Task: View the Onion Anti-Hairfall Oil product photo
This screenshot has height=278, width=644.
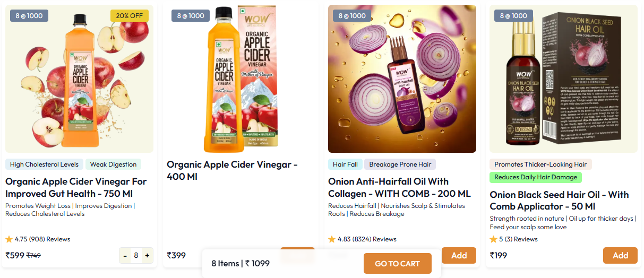Action: pos(402,80)
